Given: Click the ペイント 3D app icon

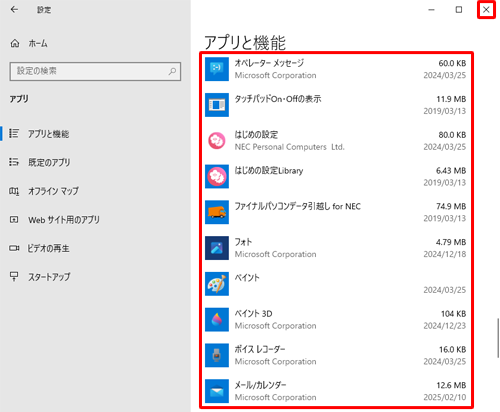Looking at the screenshot, I should [x=217, y=319].
